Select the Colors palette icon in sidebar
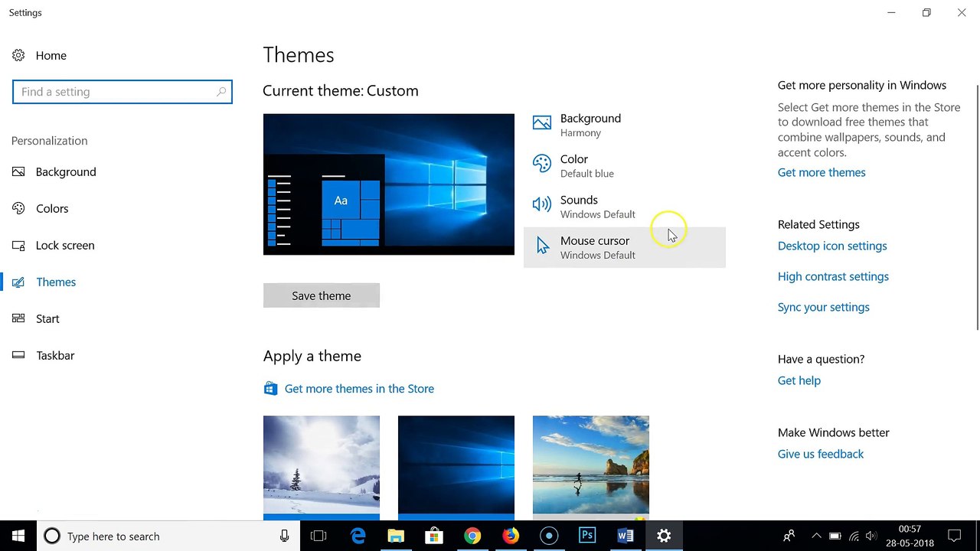The width and height of the screenshot is (980, 551). (18, 208)
